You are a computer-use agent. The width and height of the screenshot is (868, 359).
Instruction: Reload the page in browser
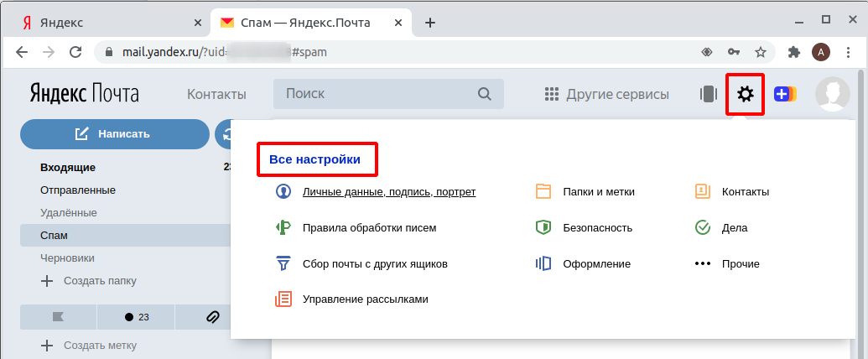[75, 52]
